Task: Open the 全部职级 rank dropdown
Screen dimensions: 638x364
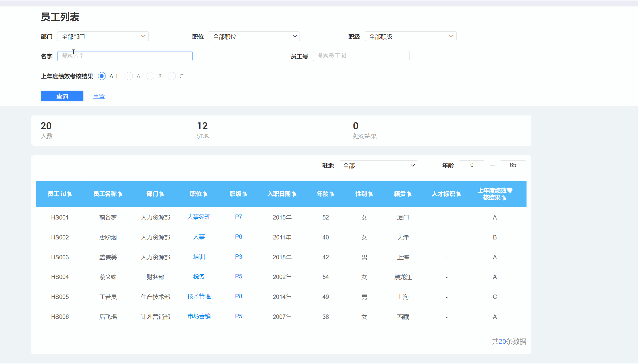Action: [410, 36]
